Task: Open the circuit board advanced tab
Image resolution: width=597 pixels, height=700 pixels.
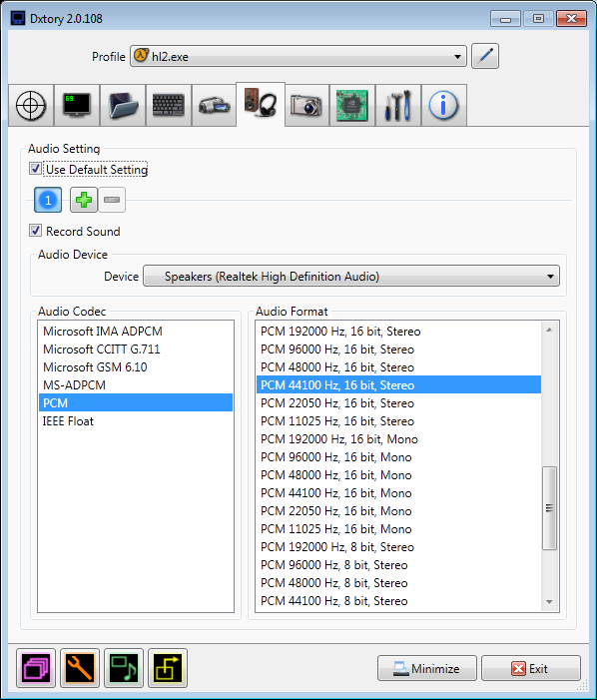Action: [x=352, y=106]
